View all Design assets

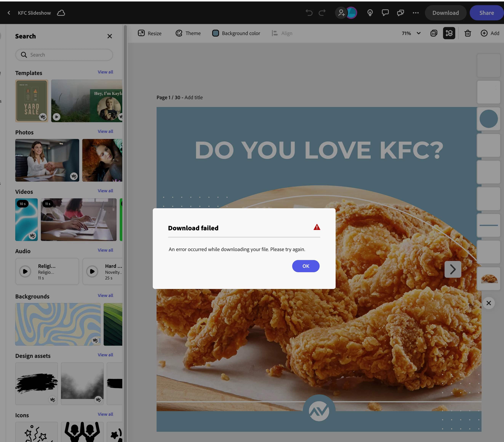(105, 355)
